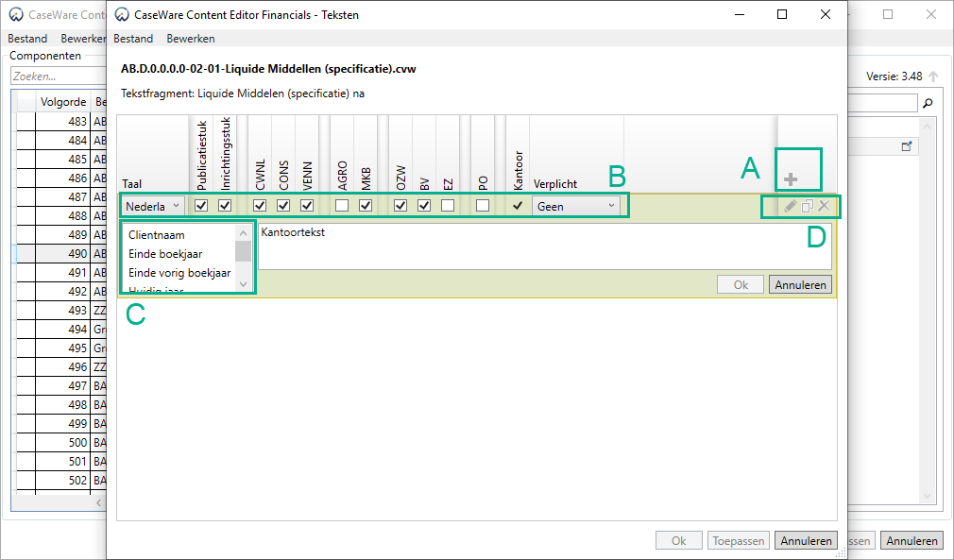Open the external link icon in background panel
The image size is (954, 560).
907,146
